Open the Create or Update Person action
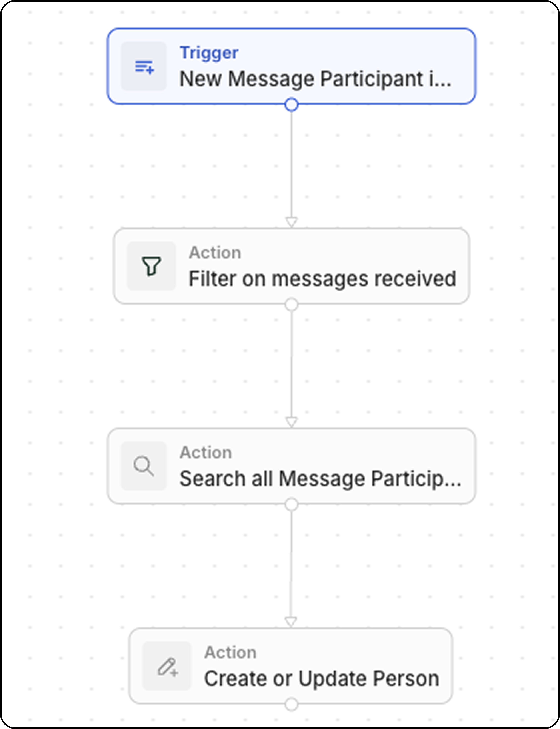 point(291,666)
